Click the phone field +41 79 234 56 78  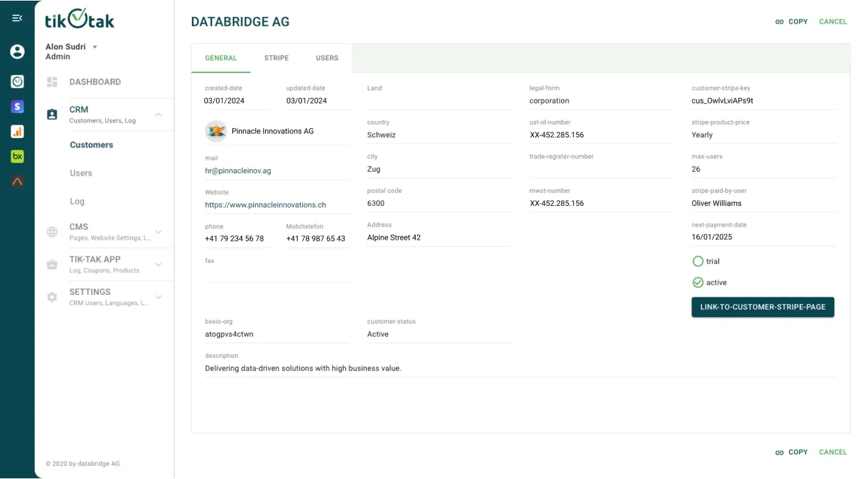pos(237,235)
